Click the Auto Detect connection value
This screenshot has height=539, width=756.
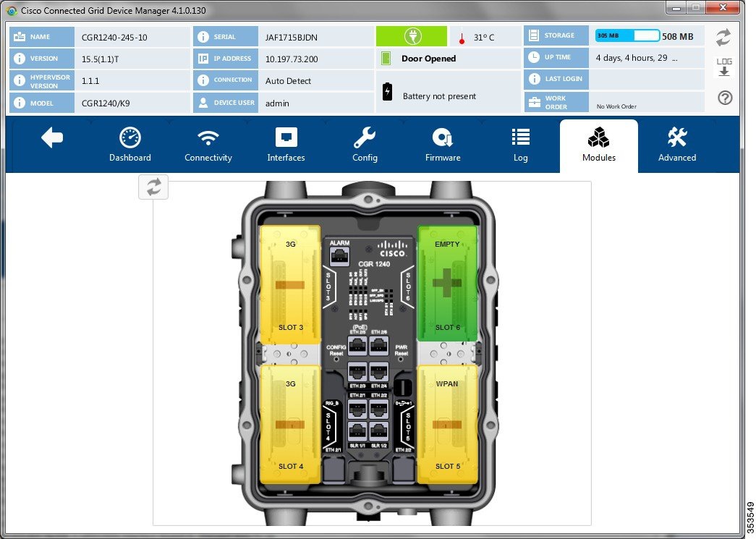coord(288,81)
